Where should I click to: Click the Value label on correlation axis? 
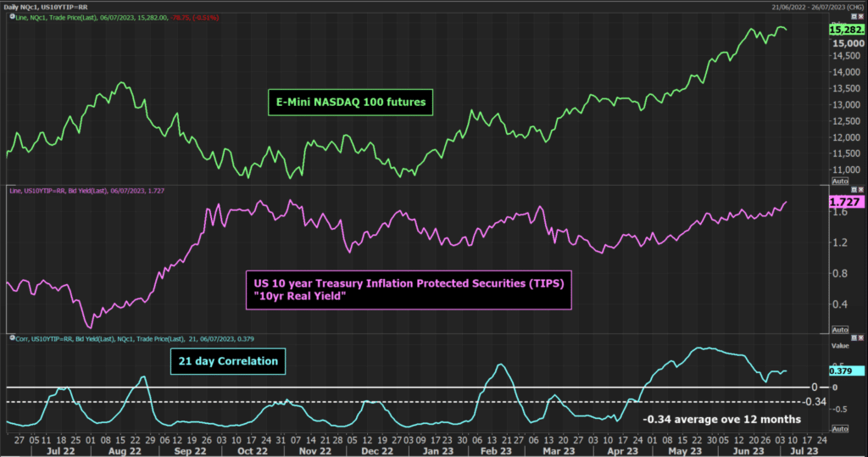click(840, 346)
